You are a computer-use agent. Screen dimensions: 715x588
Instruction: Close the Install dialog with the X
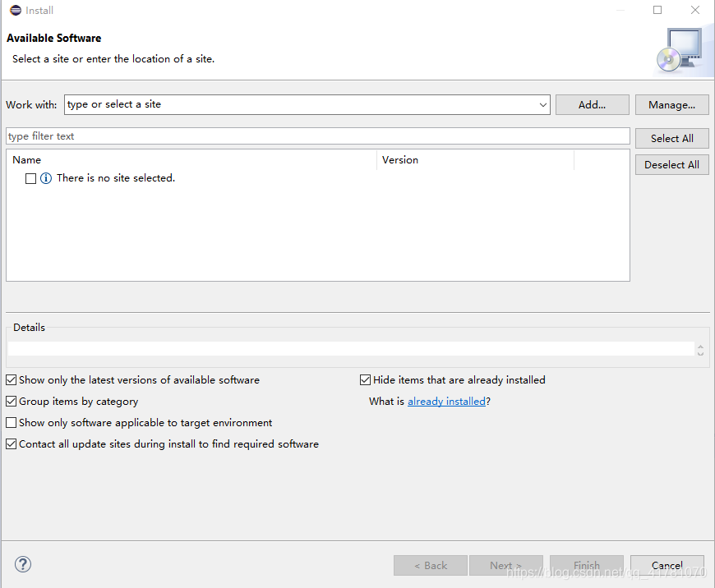695,10
